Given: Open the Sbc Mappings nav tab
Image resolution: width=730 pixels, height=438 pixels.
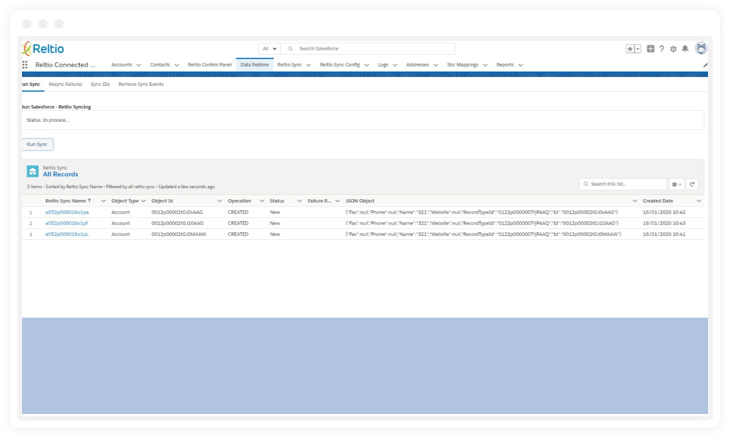Looking at the screenshot, I should (x=462, y=65).
